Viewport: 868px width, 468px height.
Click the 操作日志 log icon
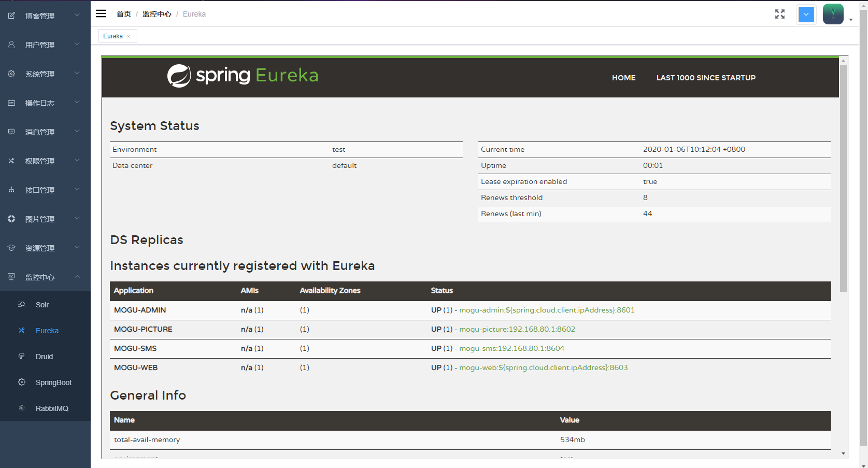tap(11, 103)
